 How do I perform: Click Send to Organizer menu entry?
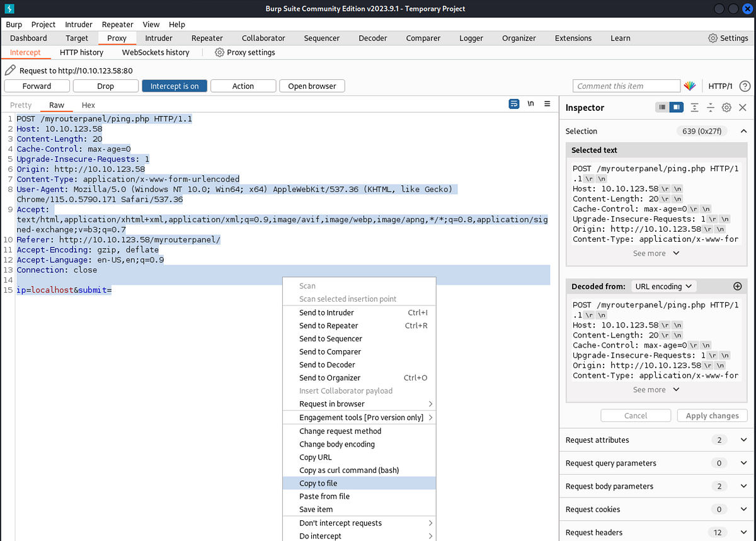[358, 378]
